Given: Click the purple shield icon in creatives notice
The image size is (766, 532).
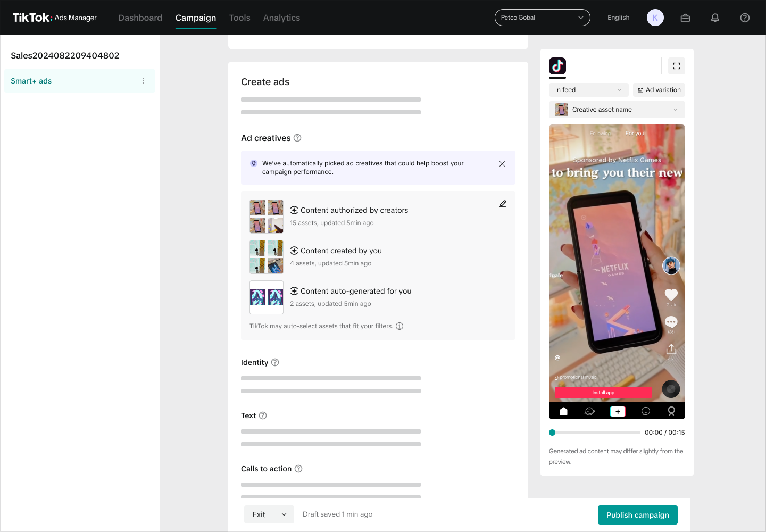Looking at the screenshot, I should click(x=254, y=163).
